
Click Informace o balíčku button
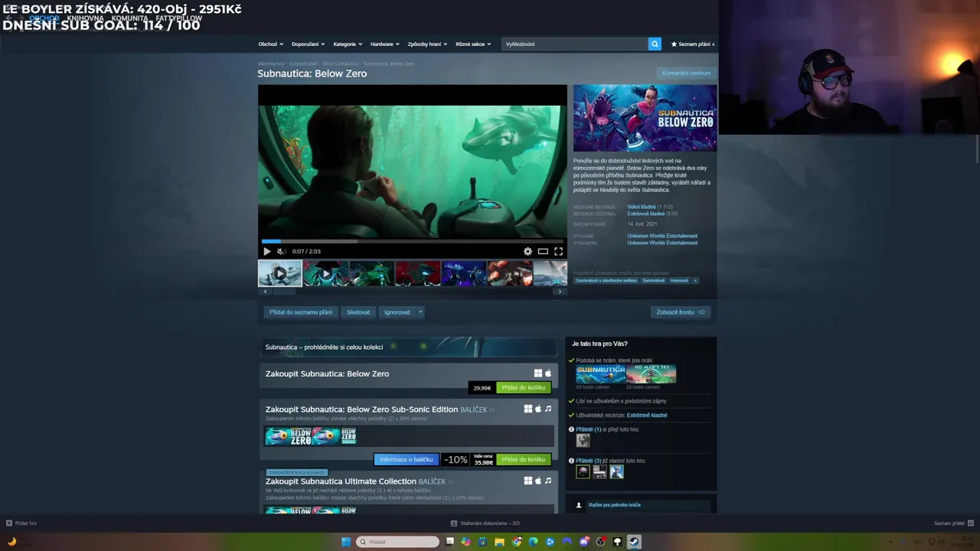pyautogui.click(x=407, y=459)
